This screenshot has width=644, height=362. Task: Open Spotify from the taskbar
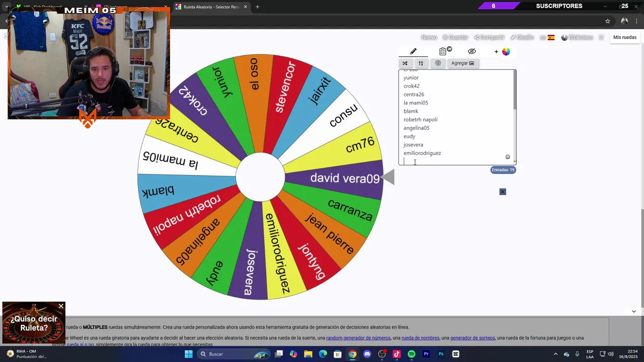pos(412,354)
